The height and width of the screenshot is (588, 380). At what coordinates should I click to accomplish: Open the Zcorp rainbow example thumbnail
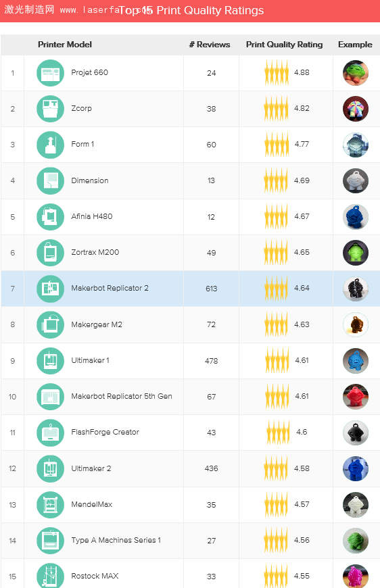point(356,109)
